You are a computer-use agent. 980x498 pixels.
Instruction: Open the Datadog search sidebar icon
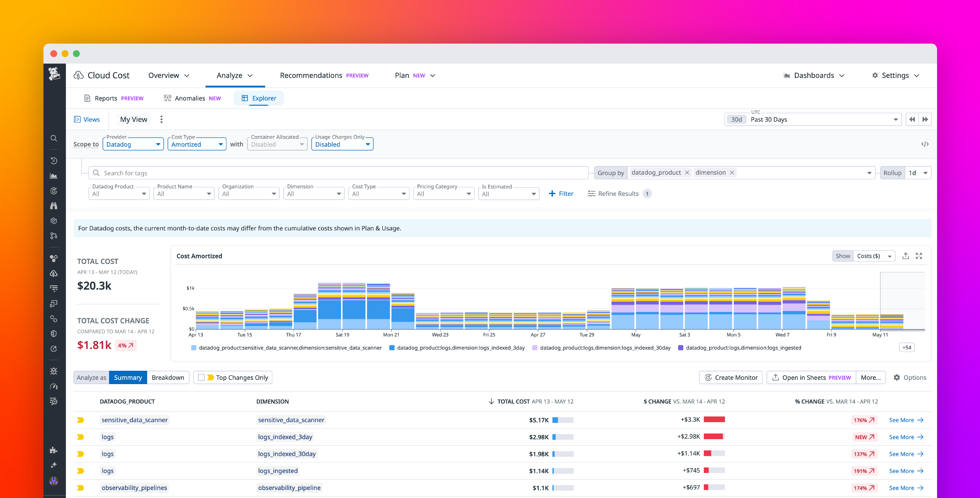coord(54,138)
